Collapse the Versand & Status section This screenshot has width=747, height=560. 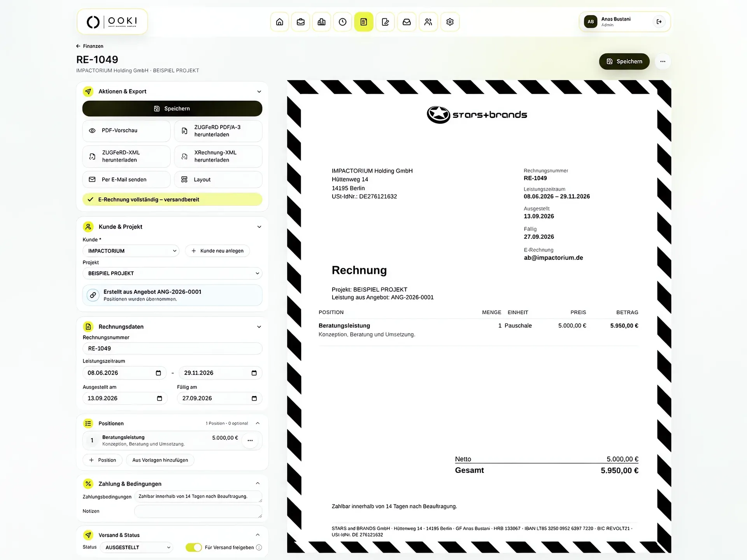click(x=258, y=535)
